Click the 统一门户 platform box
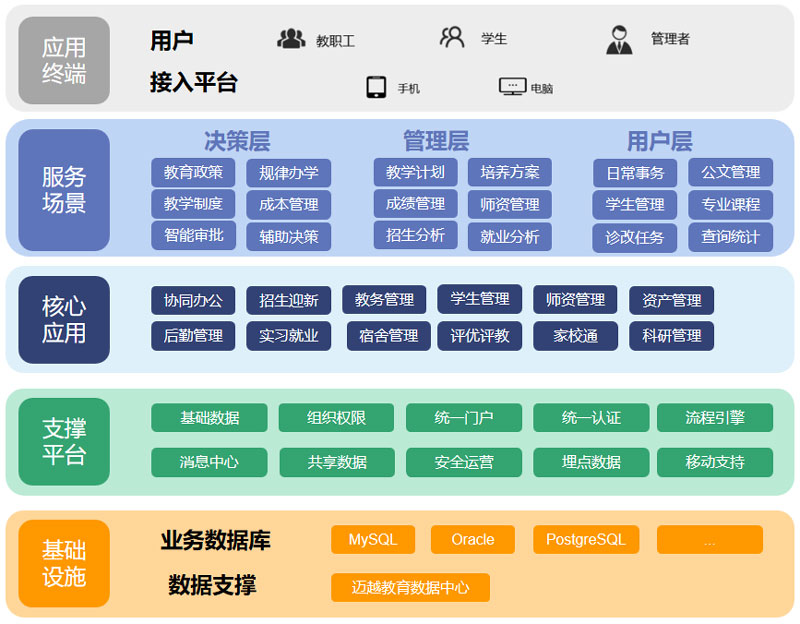 point(464,418)
